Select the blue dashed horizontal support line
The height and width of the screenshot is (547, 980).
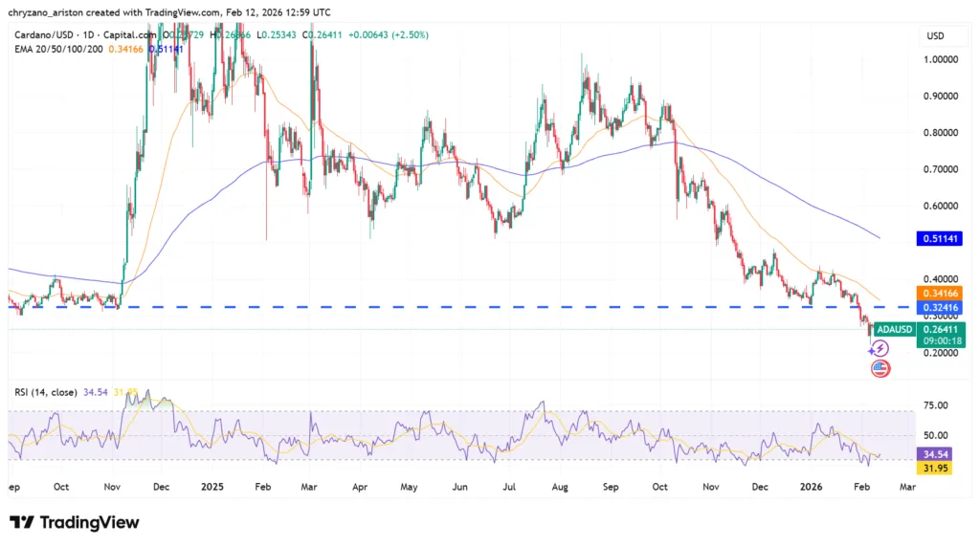[479, 307]
